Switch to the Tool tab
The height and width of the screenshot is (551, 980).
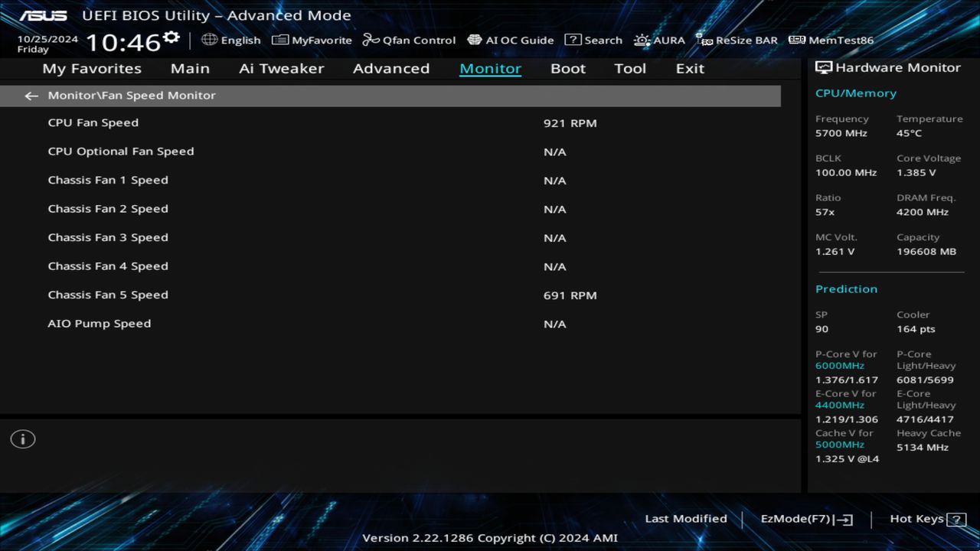(630, 68)
